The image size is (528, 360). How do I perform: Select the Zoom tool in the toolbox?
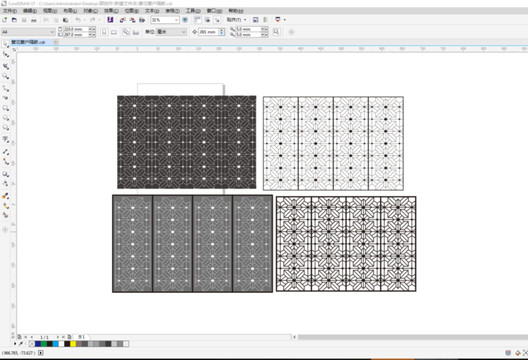[x=5, y=76]
